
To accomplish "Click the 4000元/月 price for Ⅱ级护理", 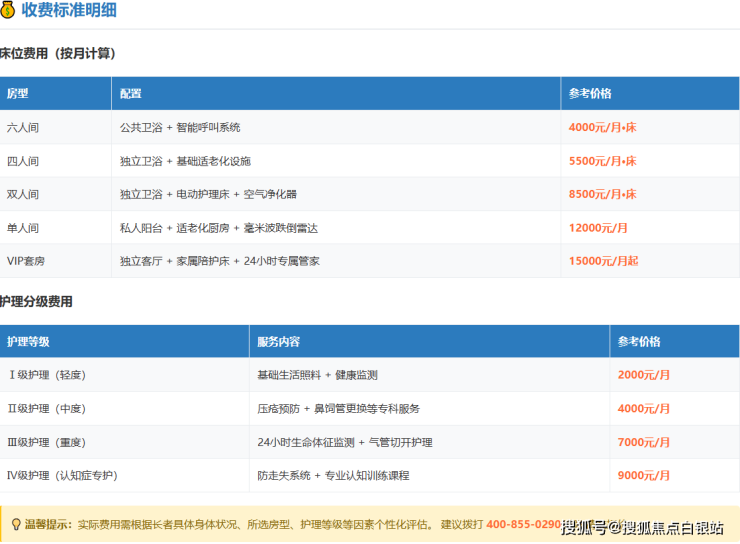I will pyautogui.click(x=644, y=409).
